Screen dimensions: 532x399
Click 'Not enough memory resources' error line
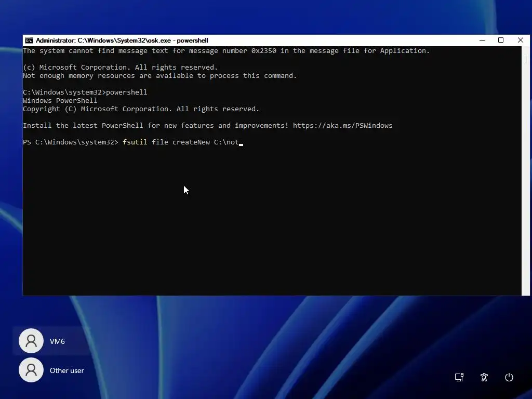160,76
